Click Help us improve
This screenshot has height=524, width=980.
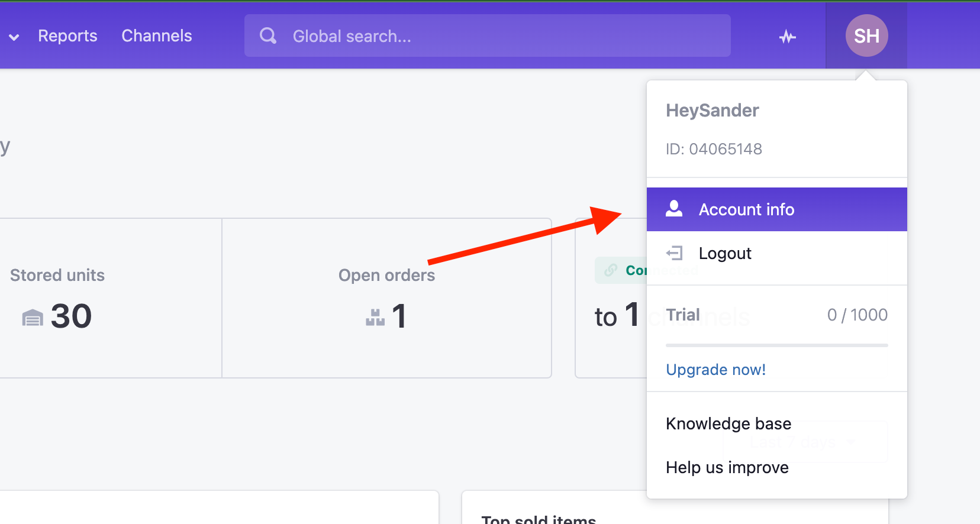pyautogui.click(x=727, y=467)
